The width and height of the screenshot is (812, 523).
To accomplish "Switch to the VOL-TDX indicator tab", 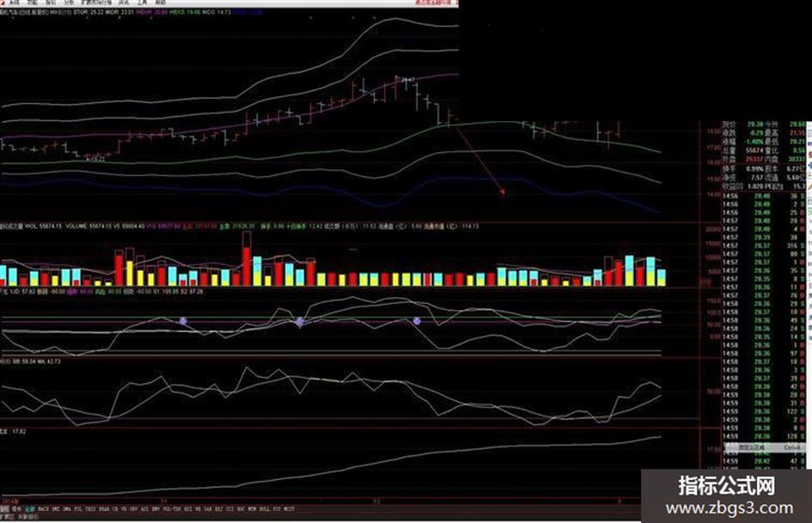I will (171, 509).
